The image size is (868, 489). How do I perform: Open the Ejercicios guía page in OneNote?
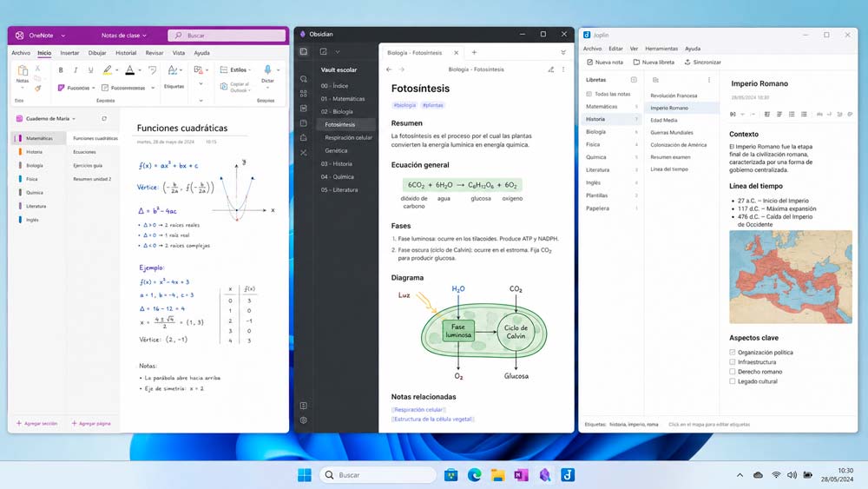(88, 166)
